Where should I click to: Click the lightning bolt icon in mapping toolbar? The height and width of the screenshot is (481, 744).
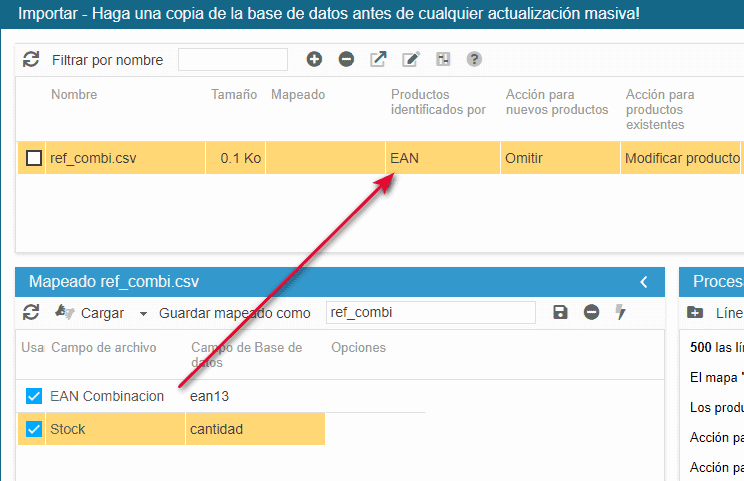(x=621, y=313)
